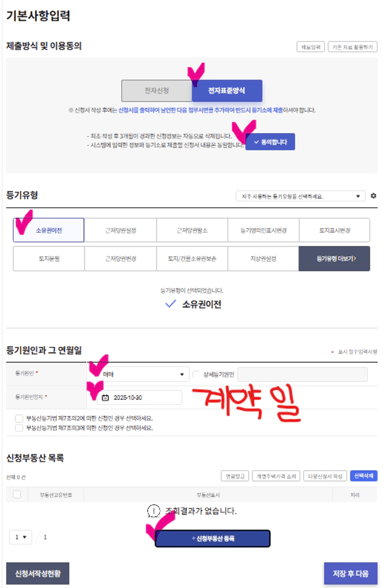
Task: Click the 메모입력 button
Action: pos(311,47)
